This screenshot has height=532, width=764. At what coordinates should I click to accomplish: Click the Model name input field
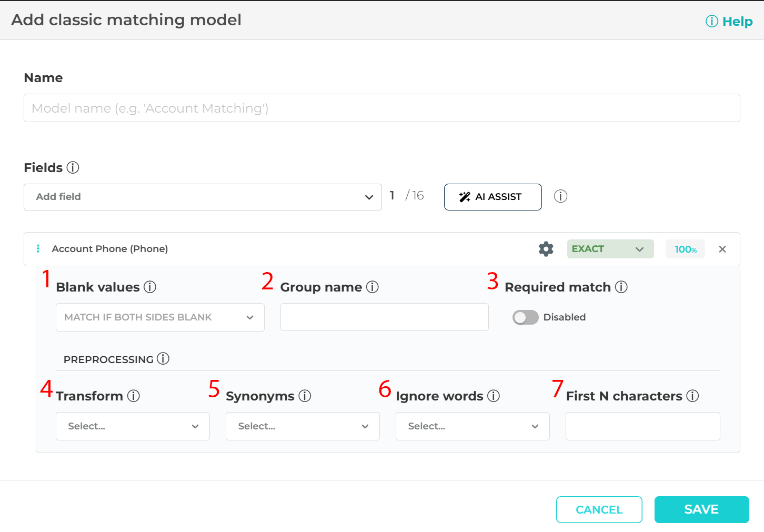tap(381, 108)
